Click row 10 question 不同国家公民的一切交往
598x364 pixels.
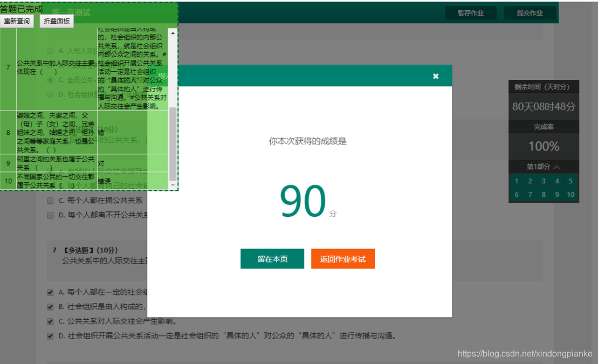tap(56, 181)
